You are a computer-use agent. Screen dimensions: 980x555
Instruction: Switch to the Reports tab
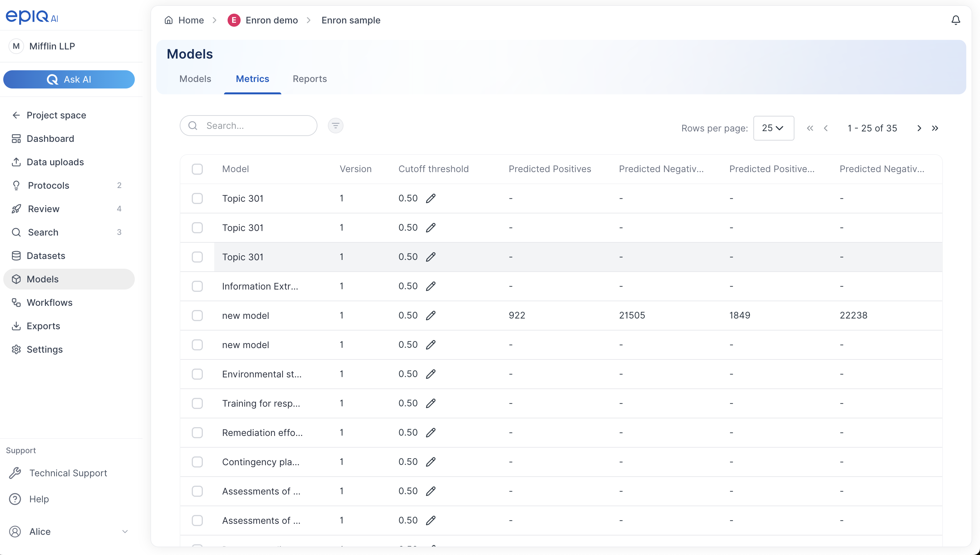point(310,79)
